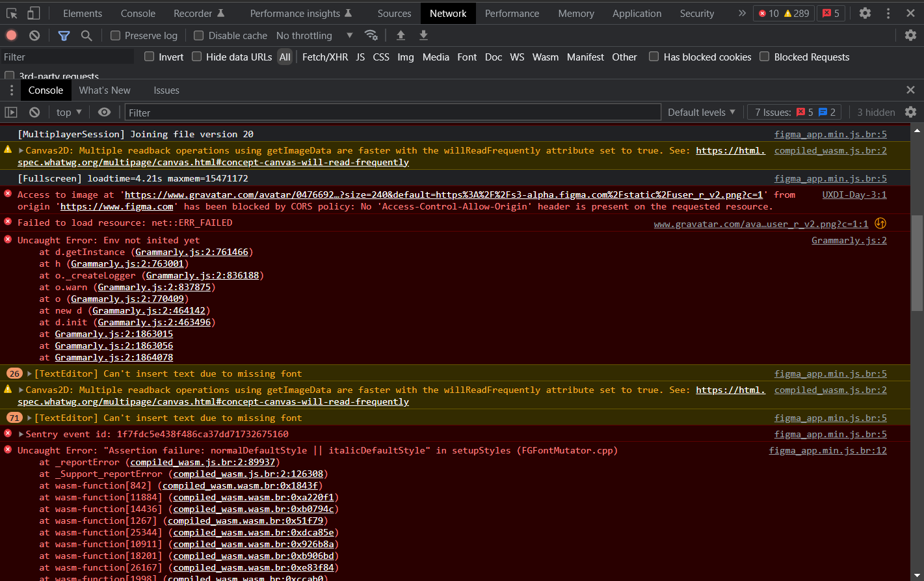Click the errors and warnings counter badge
The height and width of the screenshot is (581, 924).
(783, 13)
